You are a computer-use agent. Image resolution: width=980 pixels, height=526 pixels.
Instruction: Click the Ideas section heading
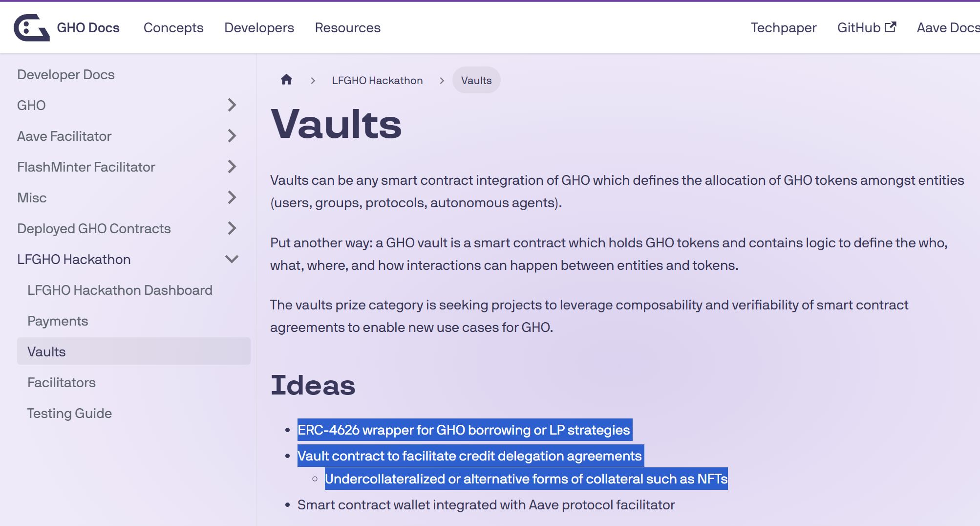[313, 385]
